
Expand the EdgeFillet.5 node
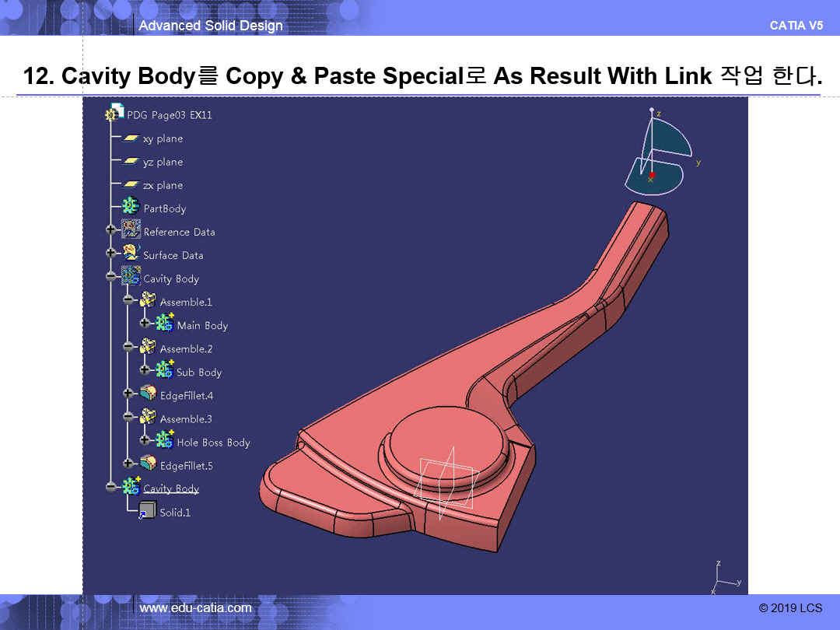pyautogui.click(x=128, y=464)
